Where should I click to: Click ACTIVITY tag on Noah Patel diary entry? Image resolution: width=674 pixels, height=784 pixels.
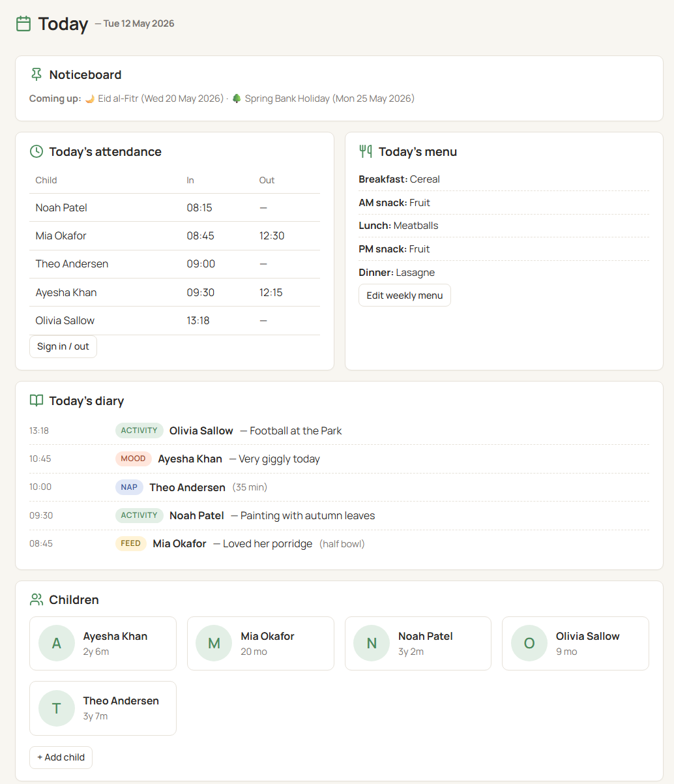point(139,515)
